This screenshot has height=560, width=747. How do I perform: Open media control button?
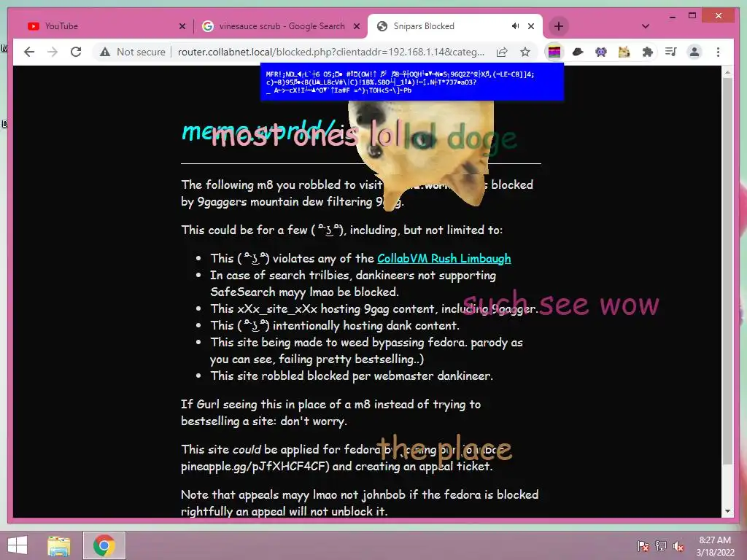[671, 52]
